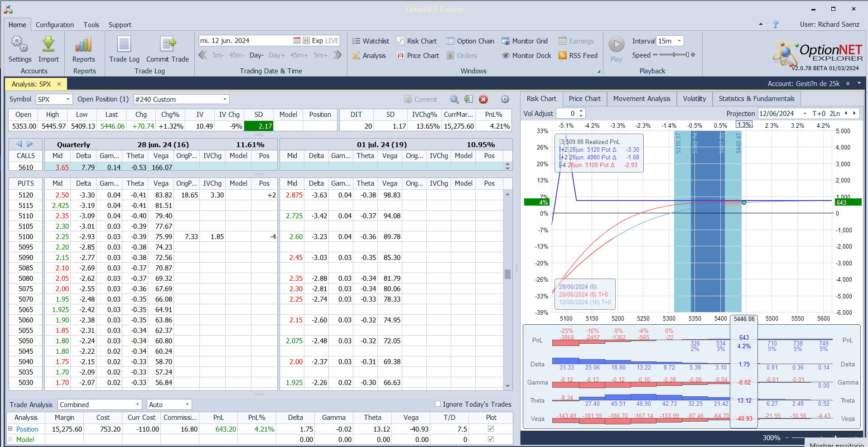Toggle Ignore Today's Trades checkbox
The image size is (868, 447).
point(438,404)
